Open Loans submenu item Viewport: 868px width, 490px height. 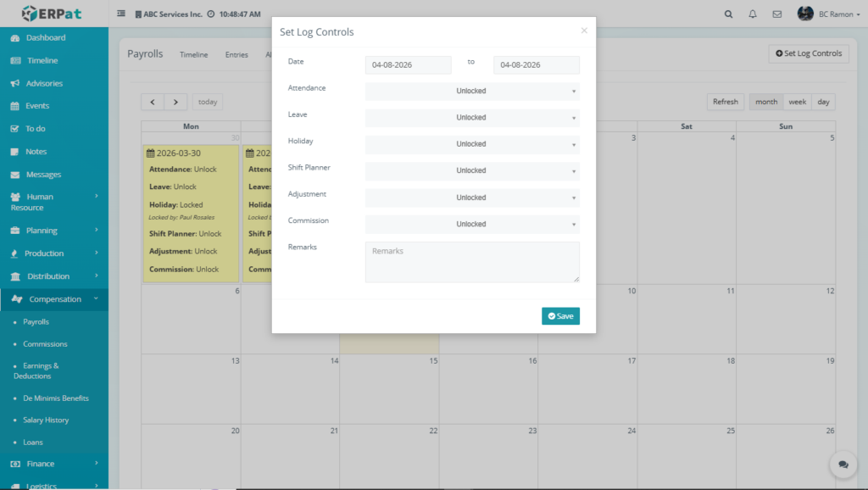click(x=33, y=443)
